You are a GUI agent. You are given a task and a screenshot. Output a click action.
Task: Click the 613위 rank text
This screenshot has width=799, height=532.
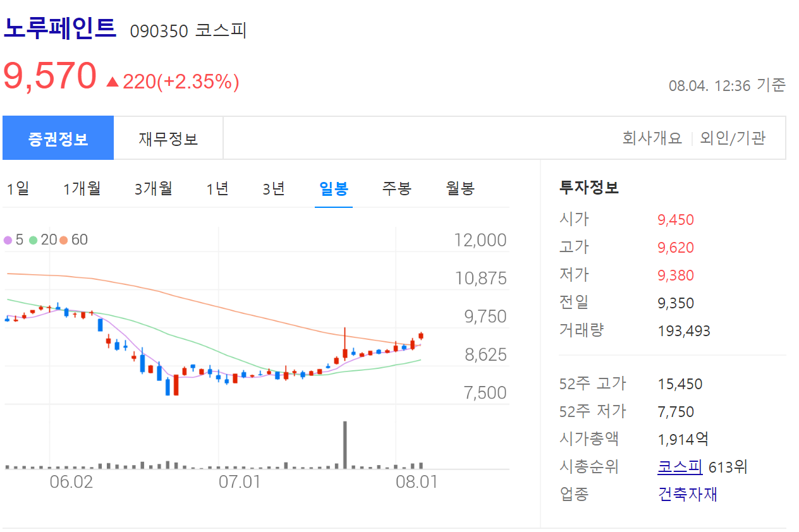coord(728,468)
